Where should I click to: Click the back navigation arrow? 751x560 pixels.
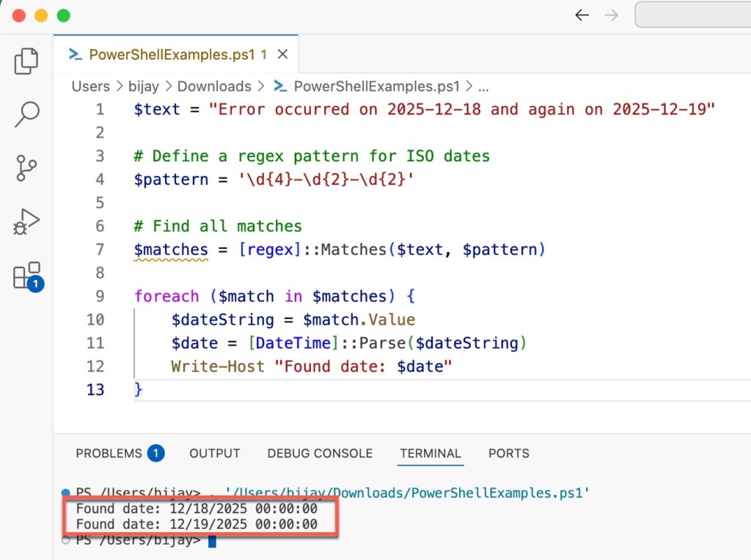582,15
